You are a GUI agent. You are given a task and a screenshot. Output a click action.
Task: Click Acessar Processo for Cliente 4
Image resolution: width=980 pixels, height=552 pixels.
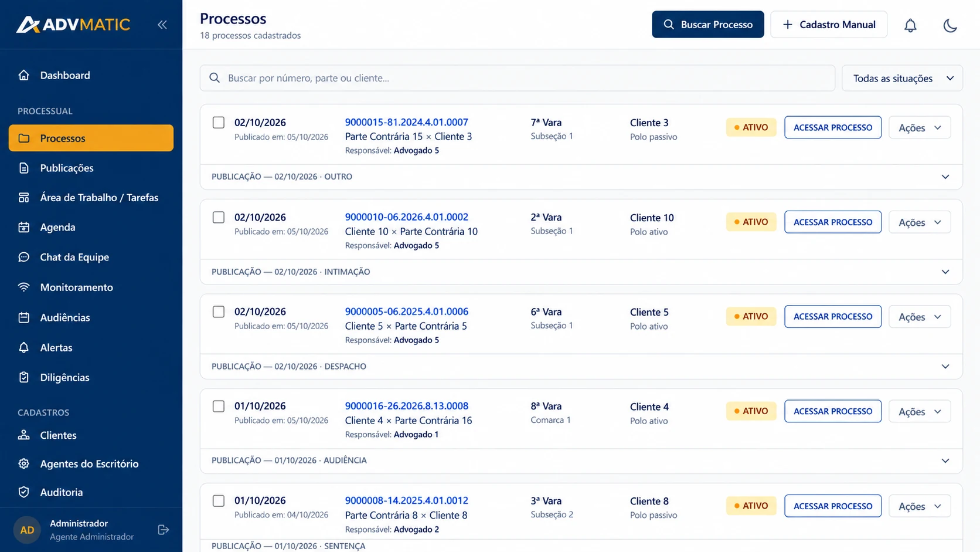[832, 411]
